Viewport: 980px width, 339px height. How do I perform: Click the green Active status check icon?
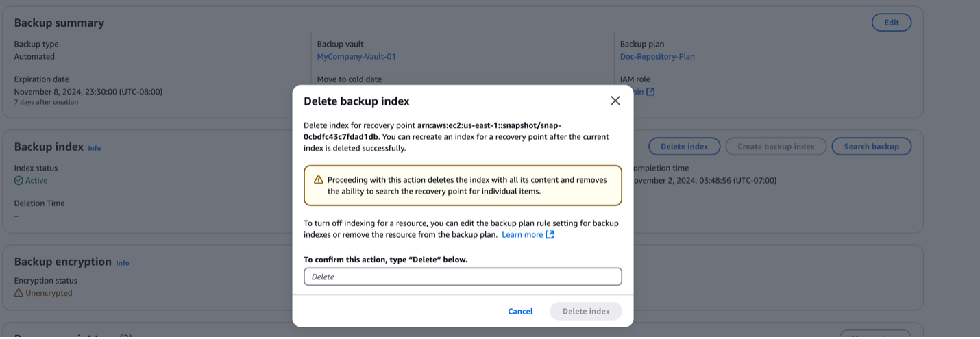pyautogui.click(x=19, y=181)
